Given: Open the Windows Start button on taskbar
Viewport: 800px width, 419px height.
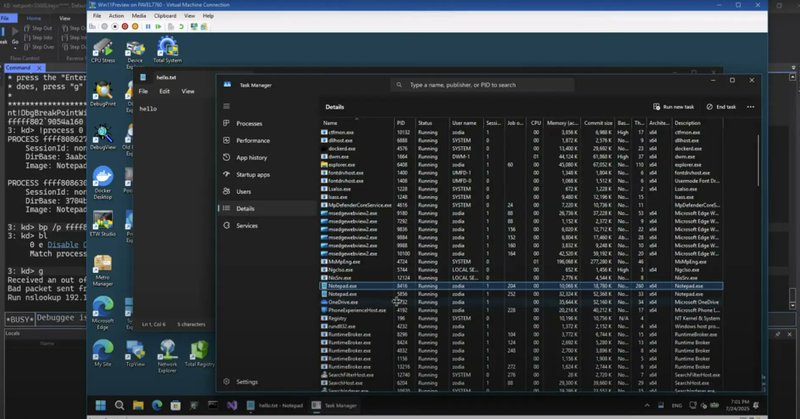Looking at the screenshot, I should 101,405.
